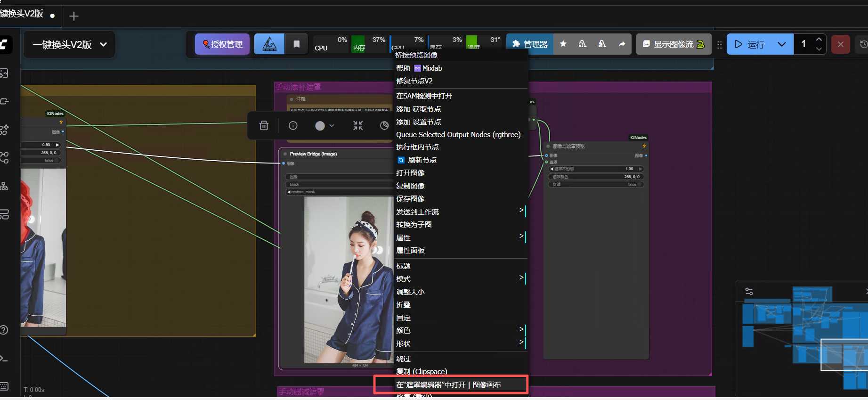Open the help question mark in left sidebar
868x400 pixels.
4,330
